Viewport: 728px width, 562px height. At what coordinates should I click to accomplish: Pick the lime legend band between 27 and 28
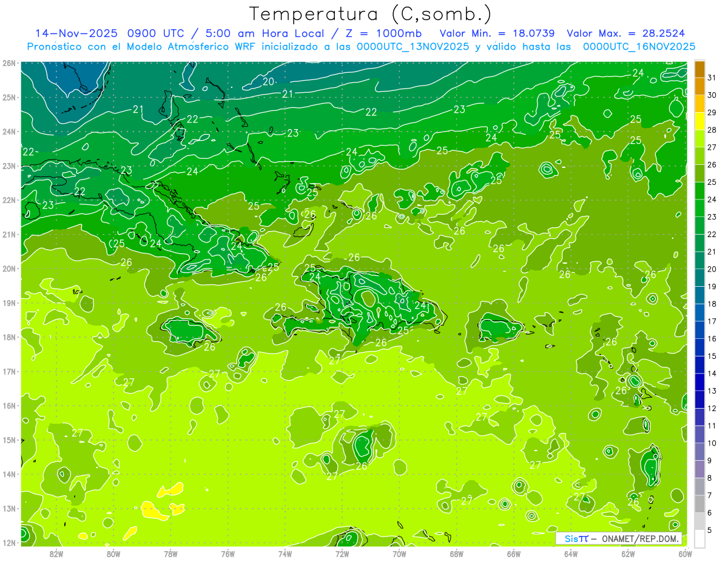(699, 139)
